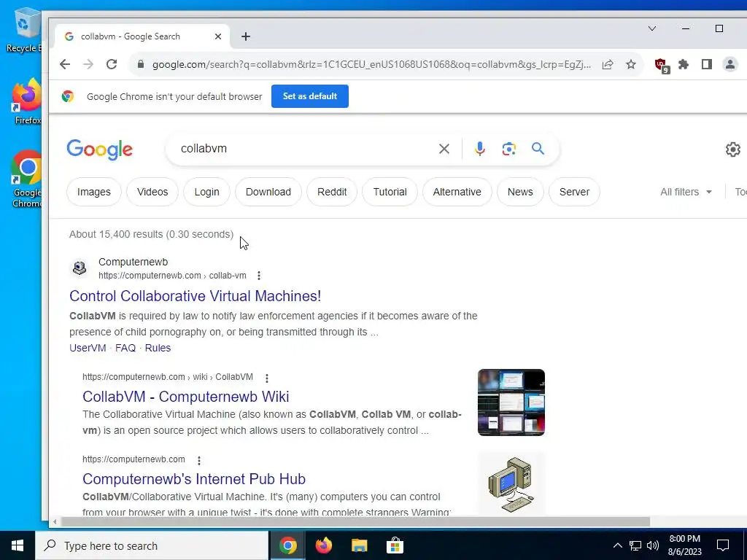Select the collabvm - Google Search tab
The image size is (747, 560).
coord(143,36)
